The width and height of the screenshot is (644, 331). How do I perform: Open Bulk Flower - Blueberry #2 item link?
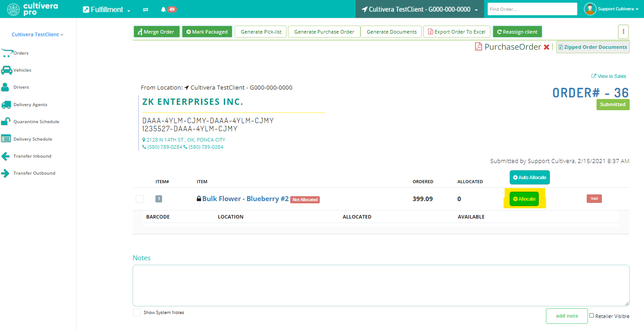coord(245,198)
